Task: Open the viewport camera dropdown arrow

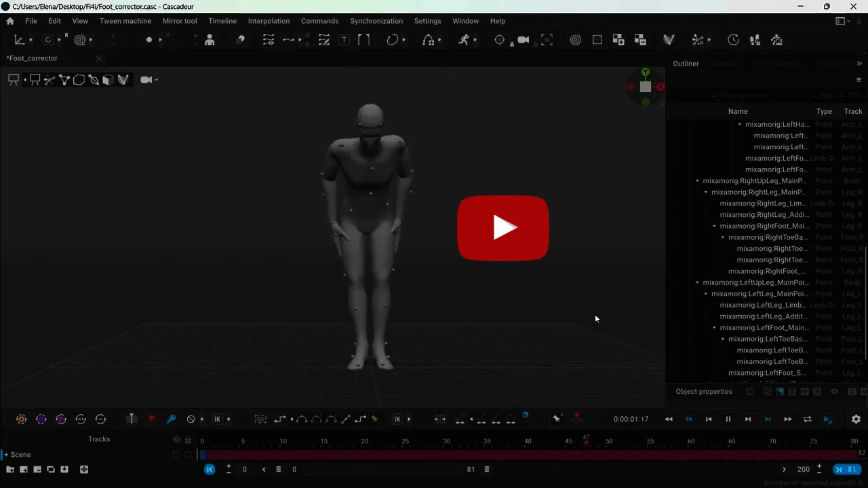Action: [157, 80]
